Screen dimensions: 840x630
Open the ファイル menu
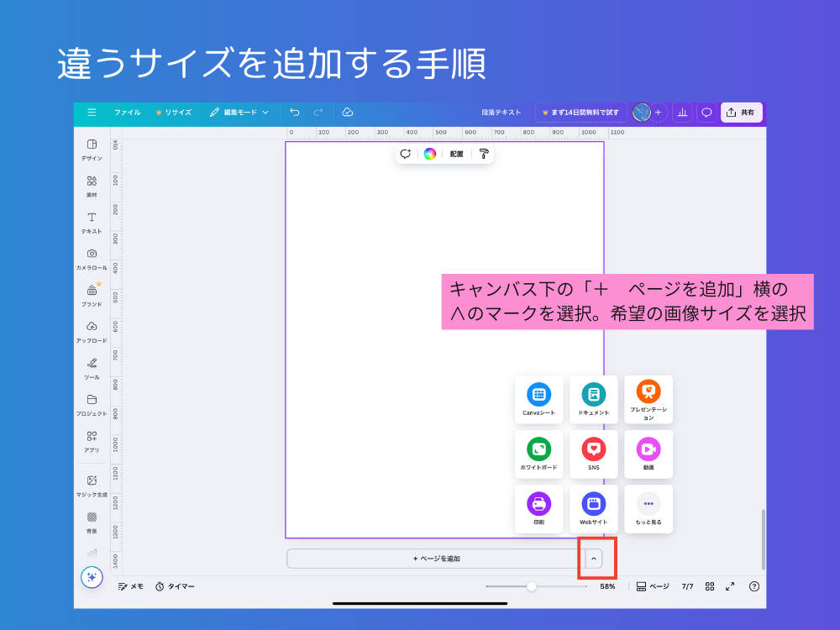click(126, 112)
